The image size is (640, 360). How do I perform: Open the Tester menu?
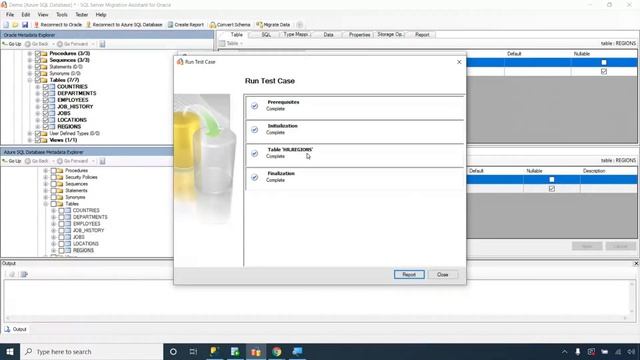coord(82,15)
